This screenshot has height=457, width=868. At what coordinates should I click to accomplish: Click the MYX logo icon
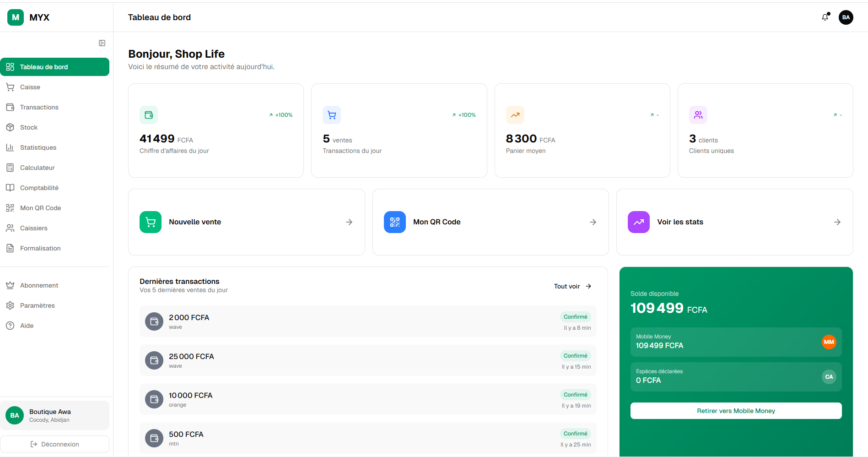tap(16, 17)
